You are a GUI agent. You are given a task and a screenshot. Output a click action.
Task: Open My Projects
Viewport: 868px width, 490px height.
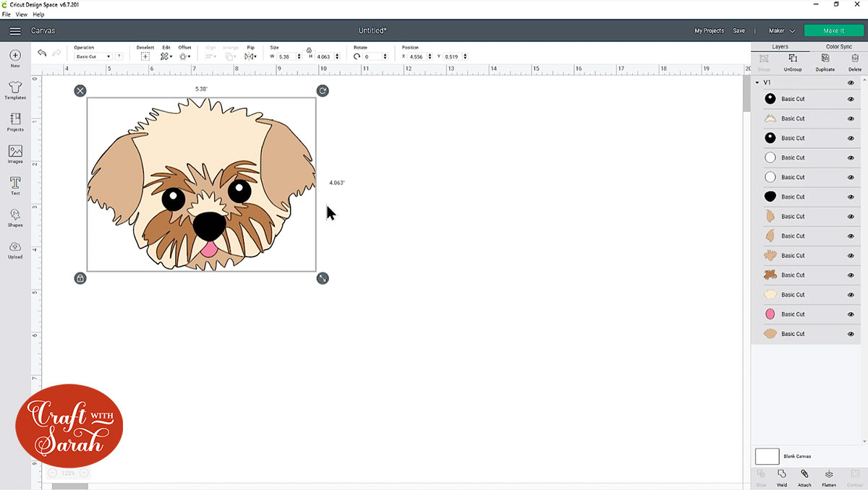point(709,30)
